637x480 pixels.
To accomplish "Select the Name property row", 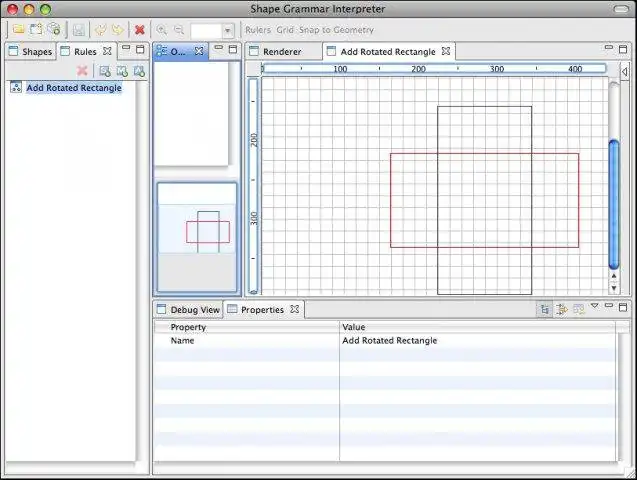I will [384, 340].
